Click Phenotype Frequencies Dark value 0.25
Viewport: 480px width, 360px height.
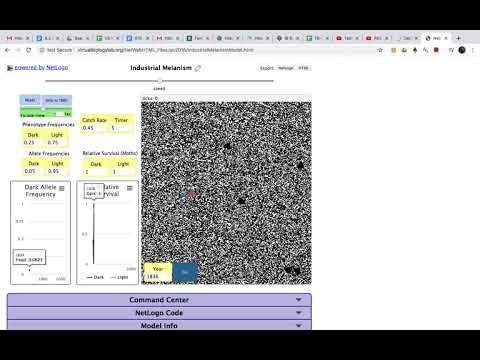(33, 142)
